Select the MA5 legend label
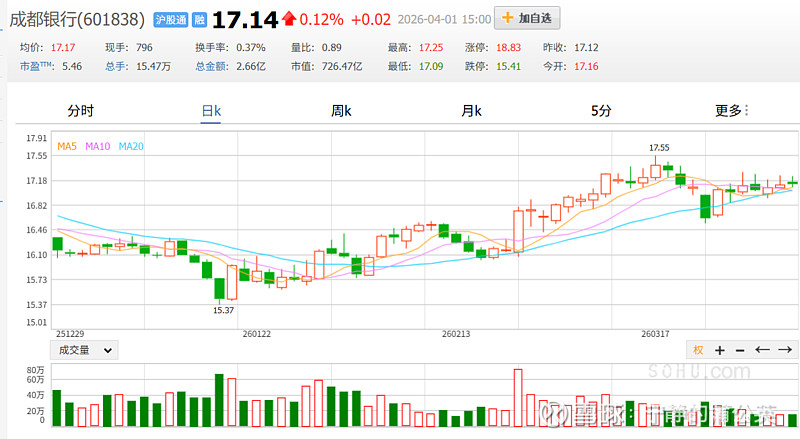The width and height of the screenshot is (800, 439). pos(67,147)
